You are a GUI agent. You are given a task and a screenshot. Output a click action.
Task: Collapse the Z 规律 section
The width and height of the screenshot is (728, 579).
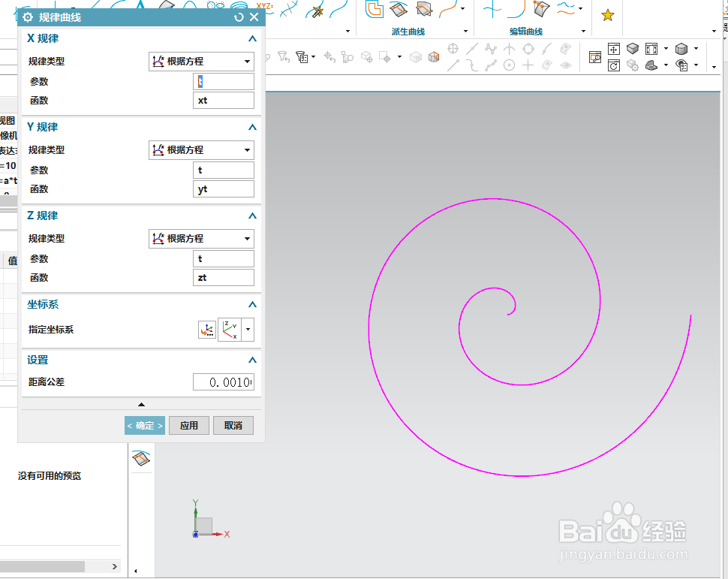click(x=252, y=216)
